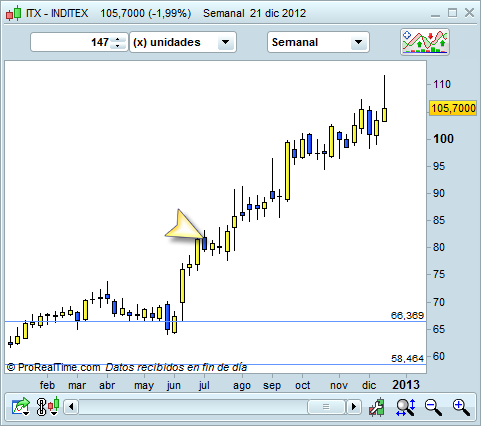Increase units with the stepper up arrow

tap(117, 39)
